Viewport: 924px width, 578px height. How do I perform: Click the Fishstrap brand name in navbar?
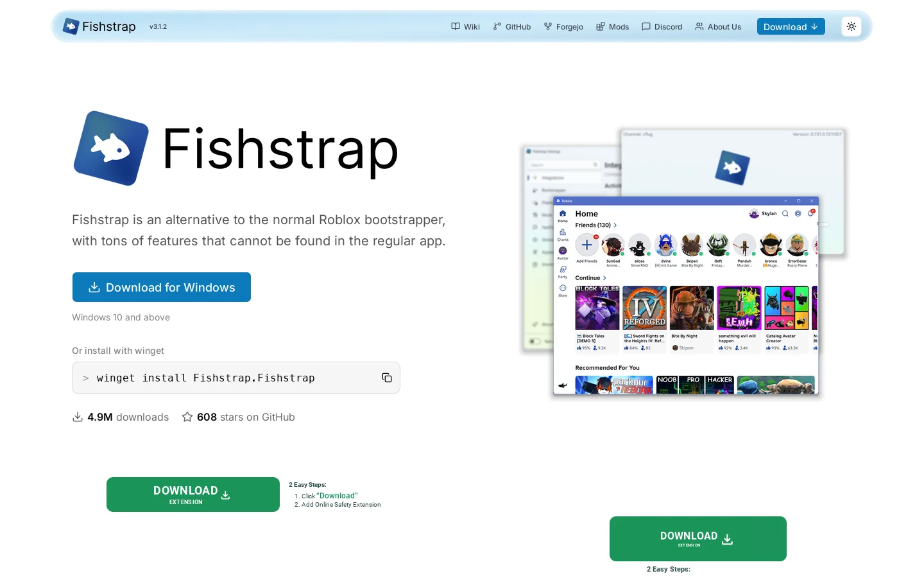[109, 26]
